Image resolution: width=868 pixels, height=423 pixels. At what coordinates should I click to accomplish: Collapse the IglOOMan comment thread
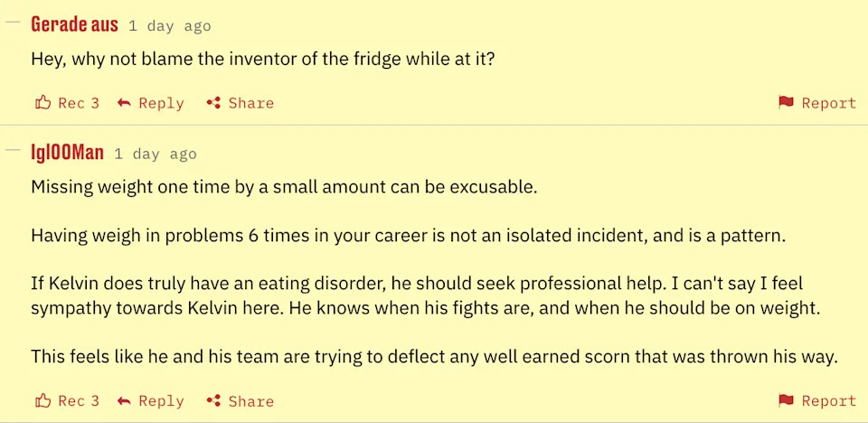[13, 151]
